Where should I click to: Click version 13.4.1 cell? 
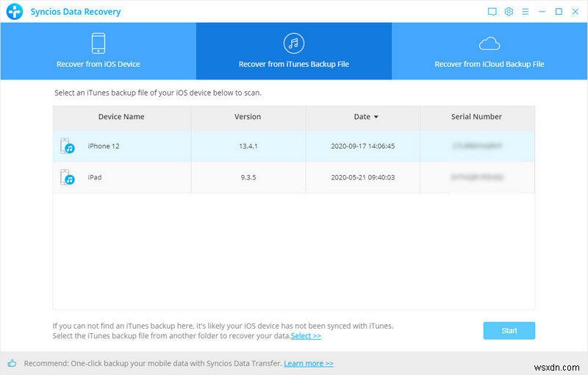[248, 146]
